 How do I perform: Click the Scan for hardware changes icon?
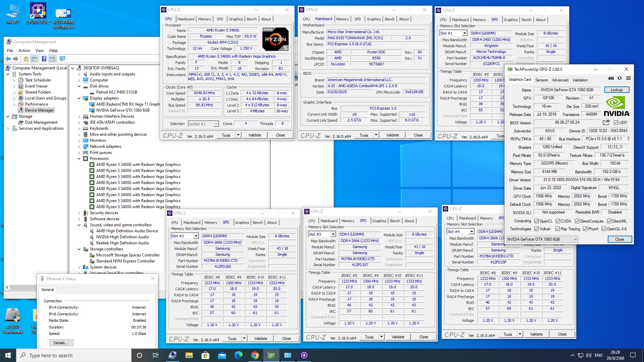tap(62, 59)
